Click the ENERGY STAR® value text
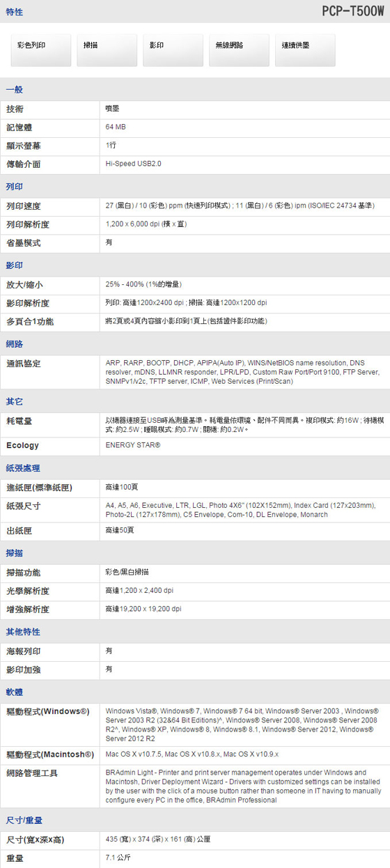The width and height of the screenshot is (390, 868). pyautogui.click(x=133, y=444)
